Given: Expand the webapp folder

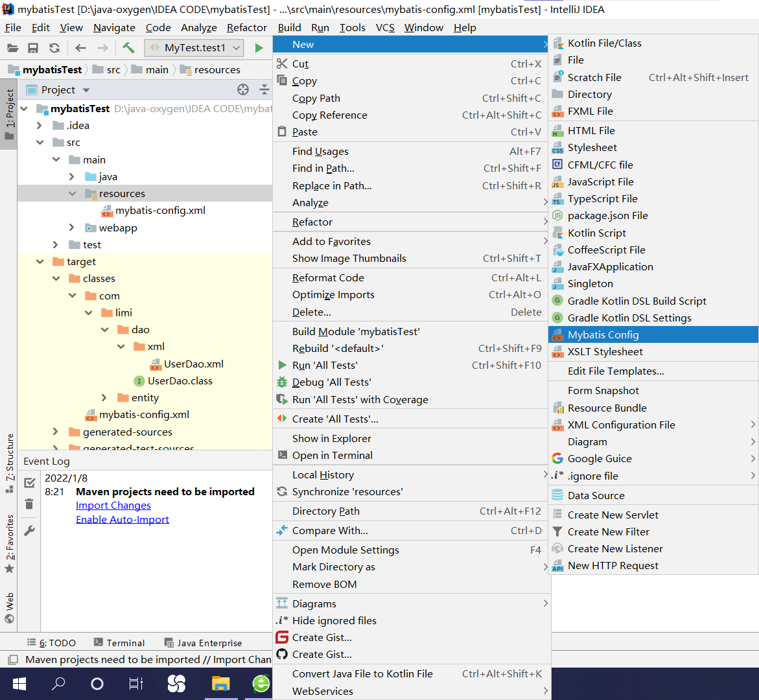Looking at the screenshot, I should (x=72, y=227).
